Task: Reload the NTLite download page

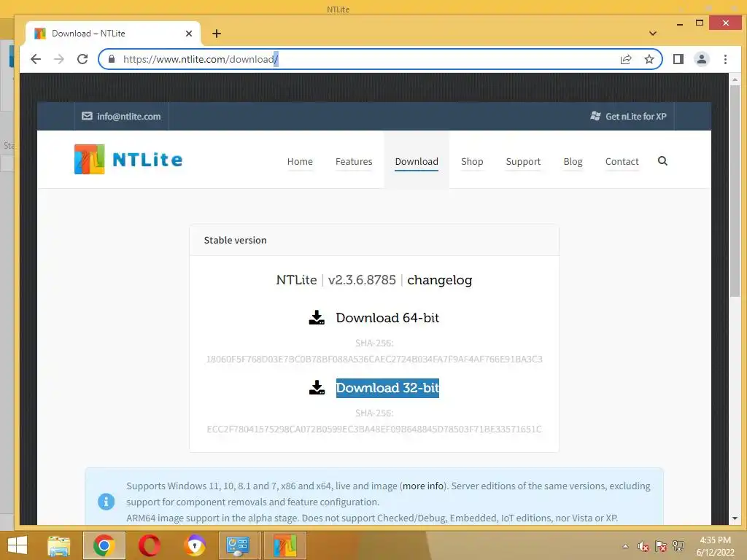Action: tap(82, 59)
